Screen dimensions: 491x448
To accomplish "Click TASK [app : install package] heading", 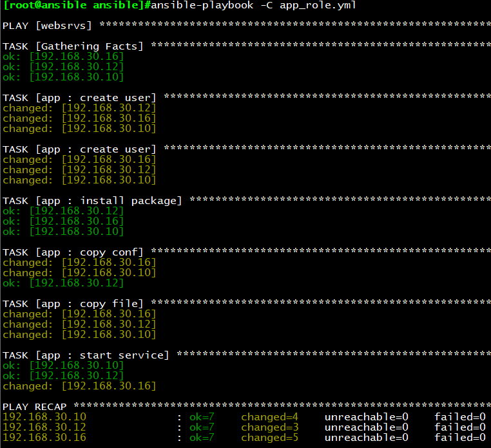I will (92, 201).
